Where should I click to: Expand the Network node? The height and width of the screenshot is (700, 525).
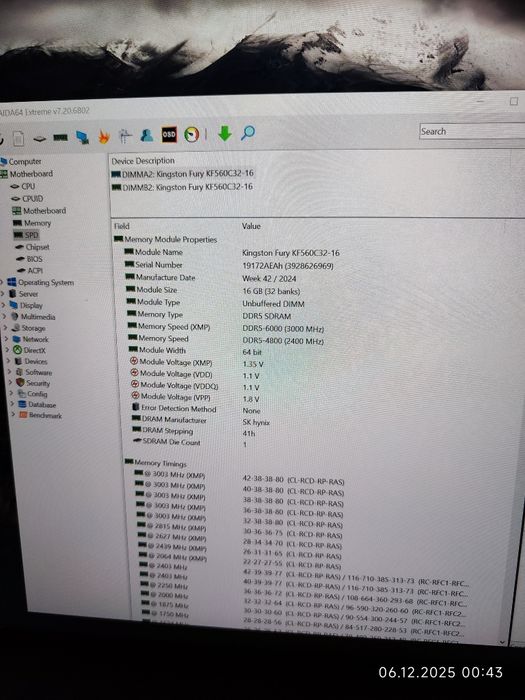pyautogui.click(x=7, y=339)
